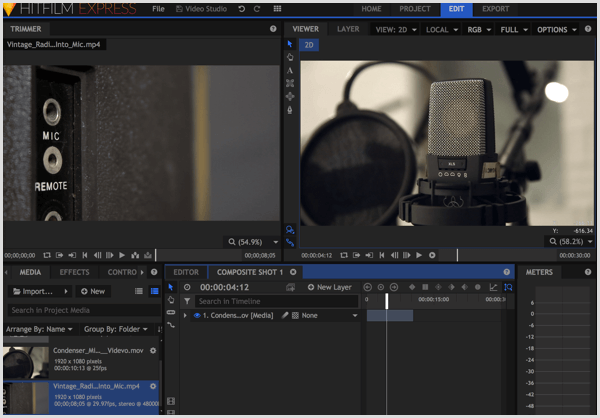Viewport: 600px width, 418px height.
Task: Close the COMPOSITE SHOT 1 tab
Action: point(293,272)
